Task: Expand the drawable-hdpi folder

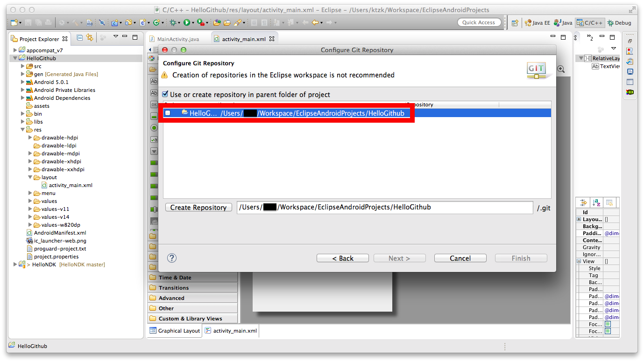Action: click(x=30, y=138)
